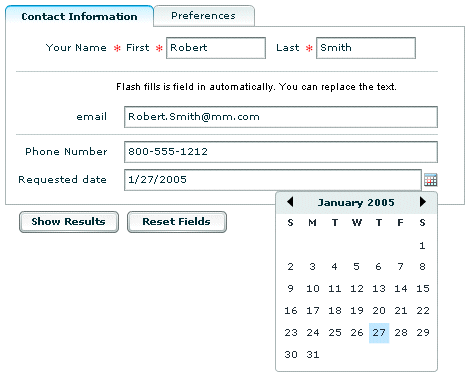Advance to next month in calendar
This screenshot has height=378, width=470.
pyautogui.click(x=423, y=202)
